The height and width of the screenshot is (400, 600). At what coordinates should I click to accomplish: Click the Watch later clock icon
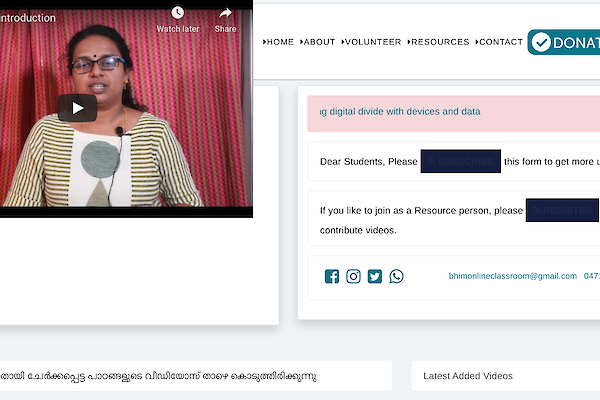pyautogui.click(x=177, y=13)
